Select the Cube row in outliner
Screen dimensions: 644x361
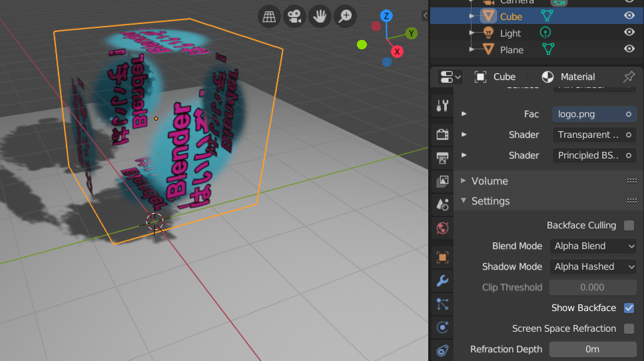click(x=537, y=16)
